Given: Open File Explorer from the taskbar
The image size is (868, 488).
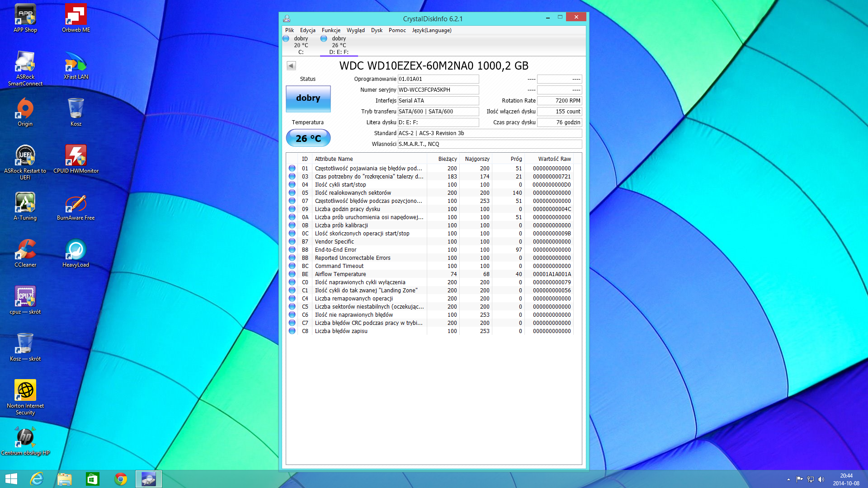Looking at the screenshot, I should 65,479.
